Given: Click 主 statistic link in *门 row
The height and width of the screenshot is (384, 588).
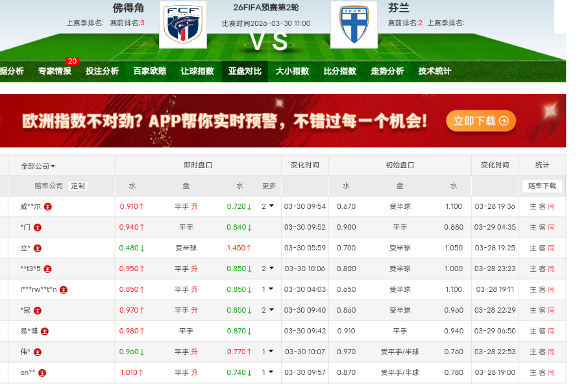Looking at the screenshot, I should (x=533, y=228).
